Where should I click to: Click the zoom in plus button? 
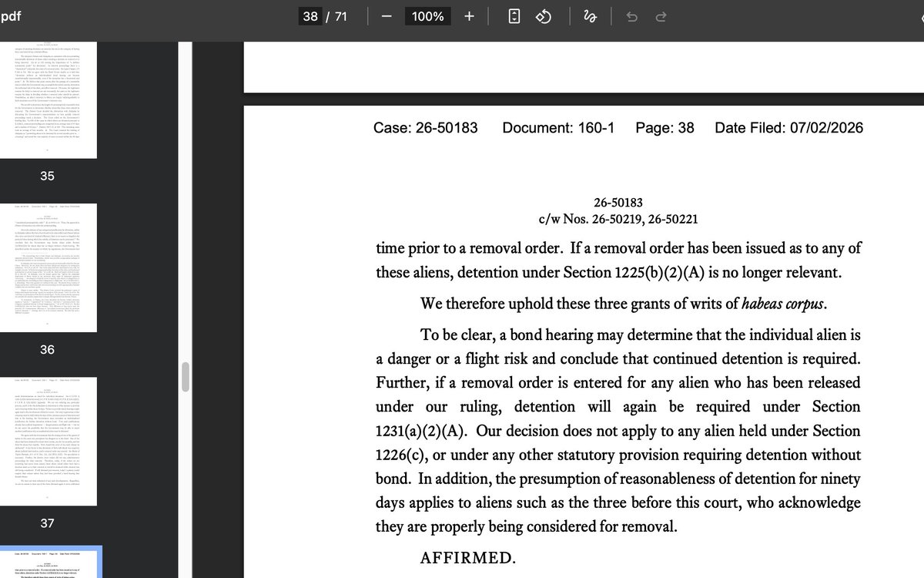pos(469,16)
